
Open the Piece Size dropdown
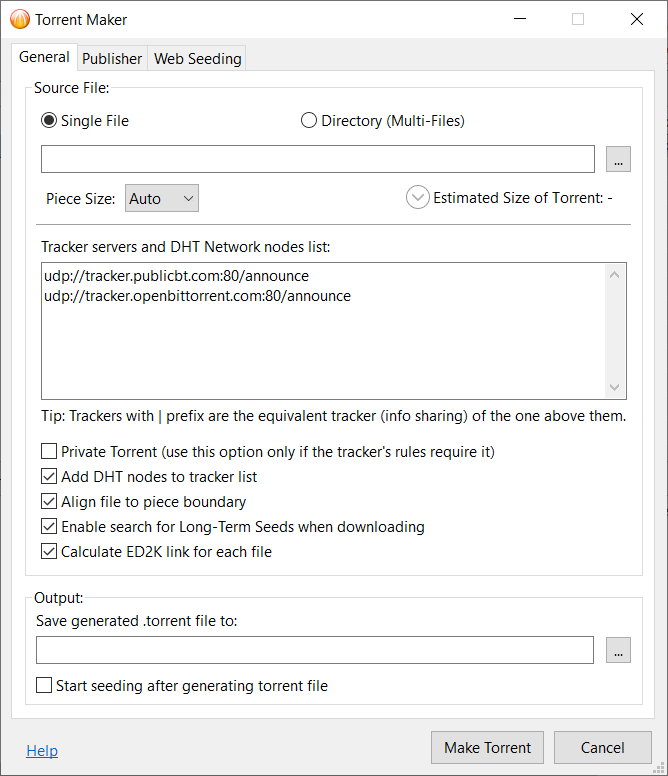click(x=162, y=198)
